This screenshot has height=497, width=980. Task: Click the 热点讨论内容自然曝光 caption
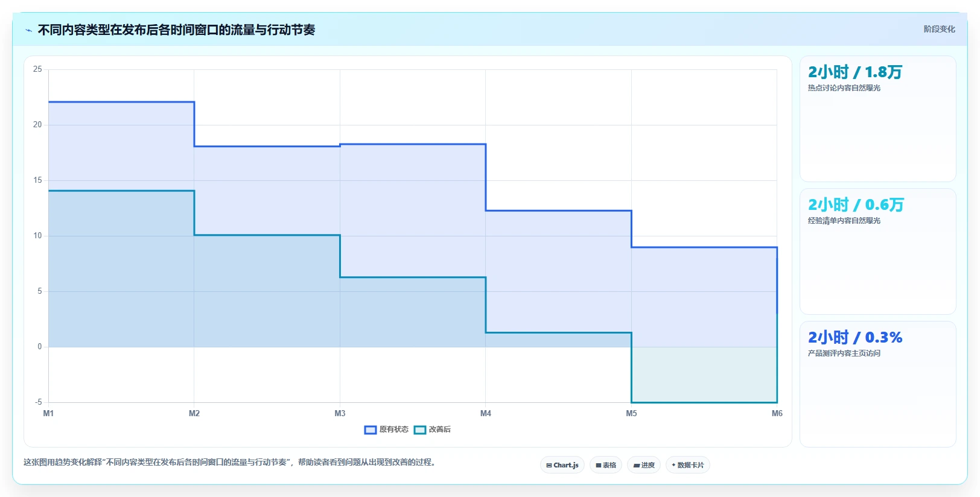(x=844, y=88)
